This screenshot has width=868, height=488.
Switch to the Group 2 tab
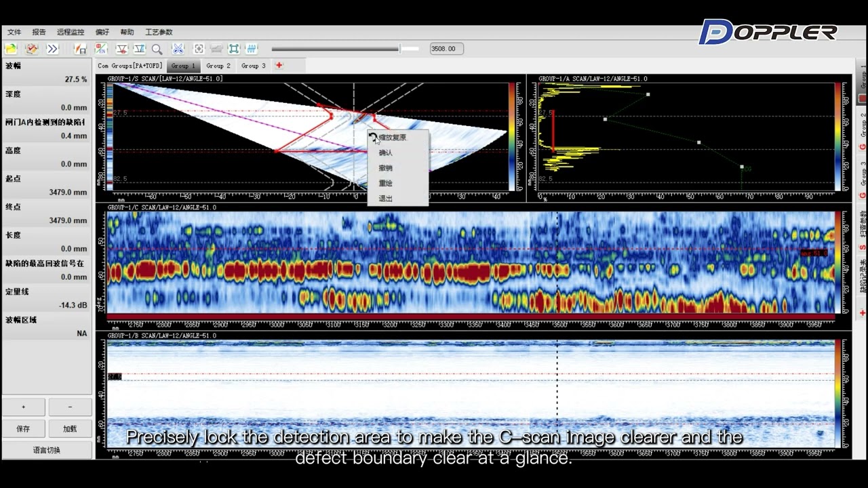[x=218, y=66]
